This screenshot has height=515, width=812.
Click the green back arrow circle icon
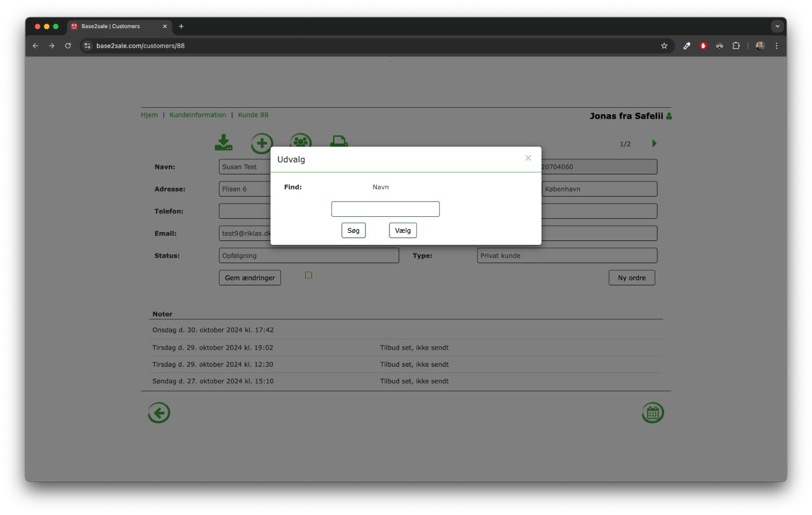coord(159,414)
